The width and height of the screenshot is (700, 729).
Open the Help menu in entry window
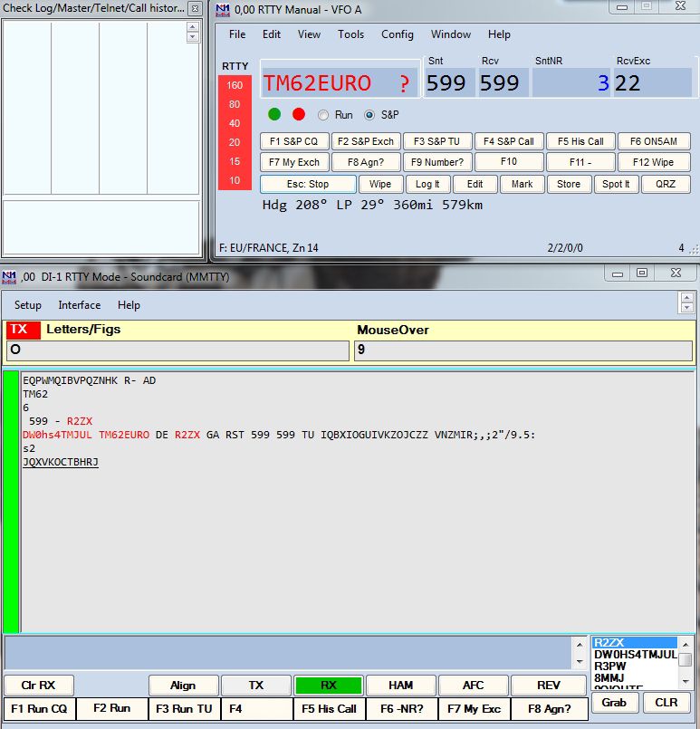tap(499, 34)
